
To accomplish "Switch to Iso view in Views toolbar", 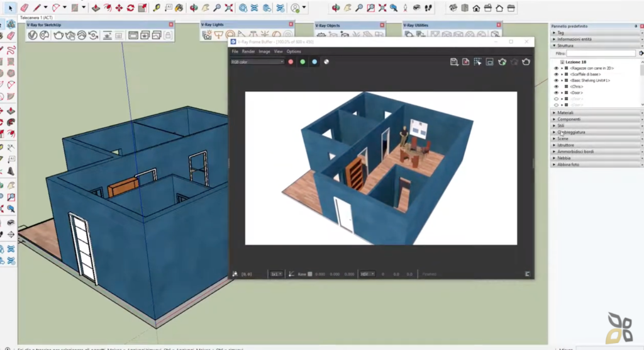I will pyautogui.click(x=453, y=8).
